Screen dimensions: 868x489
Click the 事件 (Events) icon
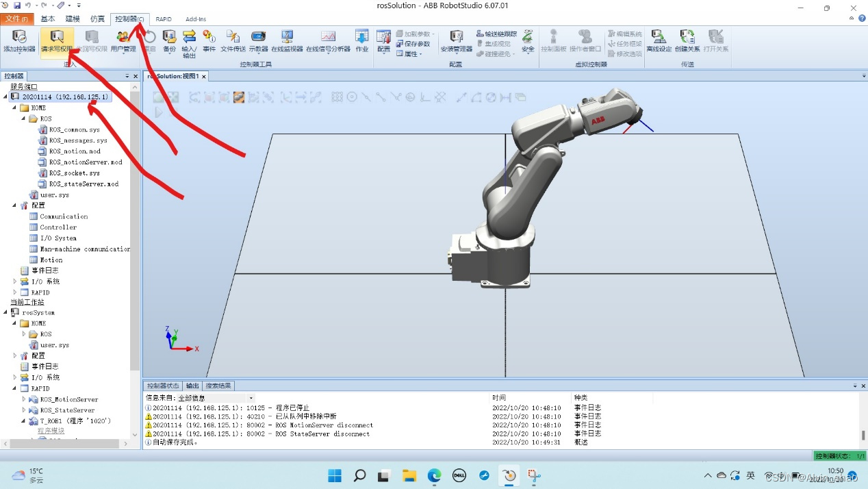pos(209,41)
